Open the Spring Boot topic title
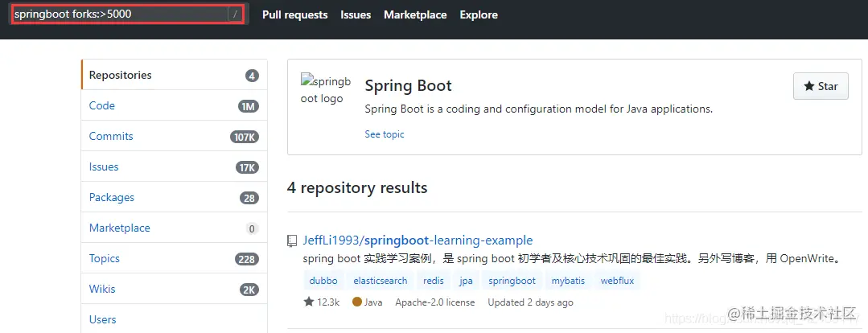Screen dimensions: 868x333 408,86
